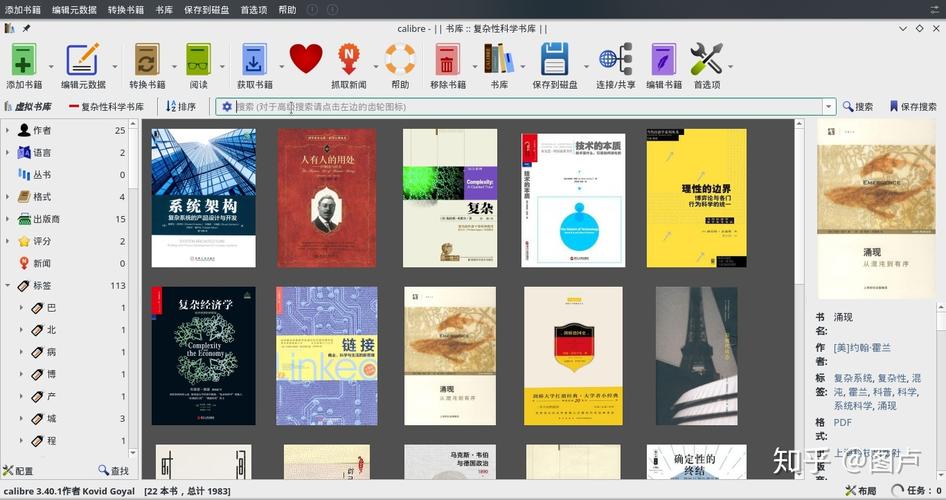Open search history dropdown in search bar
Image resolution: width=946 pixels, height=500 pixels.
(x=829, y=107)
